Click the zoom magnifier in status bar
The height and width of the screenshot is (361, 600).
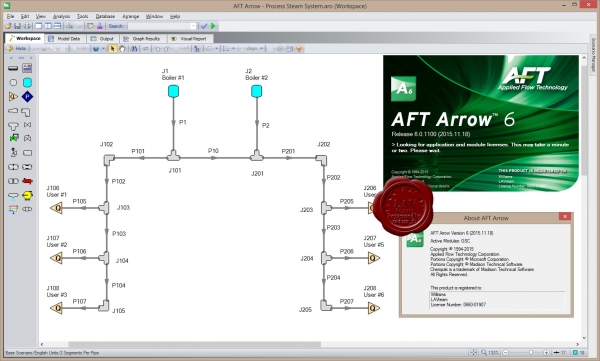tap(484, 352)
